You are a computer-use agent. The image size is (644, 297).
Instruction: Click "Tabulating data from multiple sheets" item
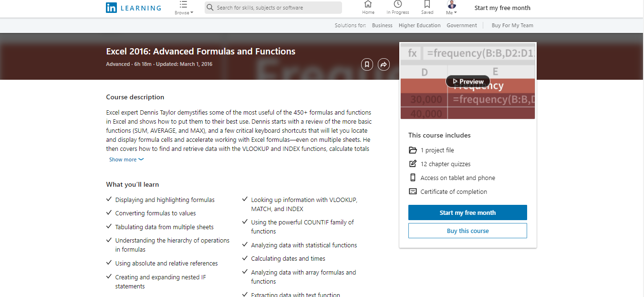[165, 227]
